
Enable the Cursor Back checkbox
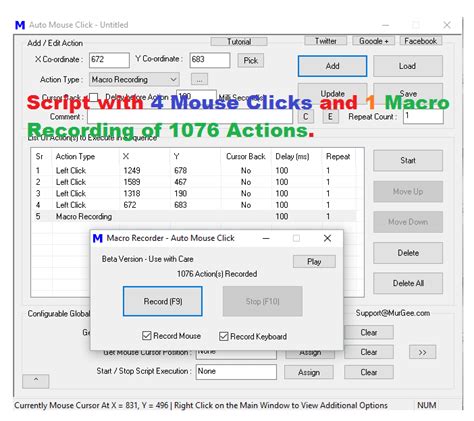click(x=93, y=97)
